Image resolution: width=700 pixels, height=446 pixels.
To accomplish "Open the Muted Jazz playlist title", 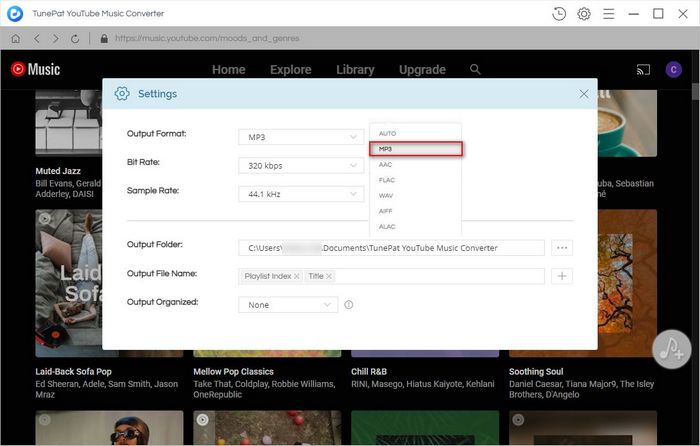I will (x=58, y=171).
